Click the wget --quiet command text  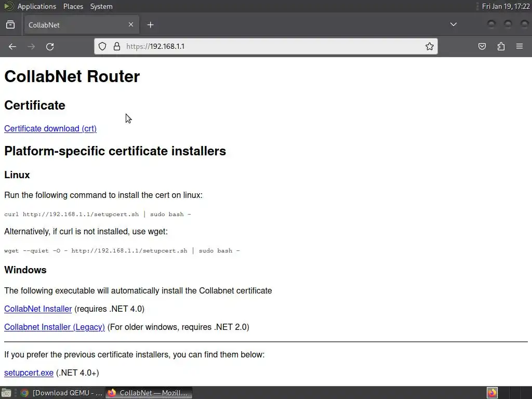click(x=122, y=250)
